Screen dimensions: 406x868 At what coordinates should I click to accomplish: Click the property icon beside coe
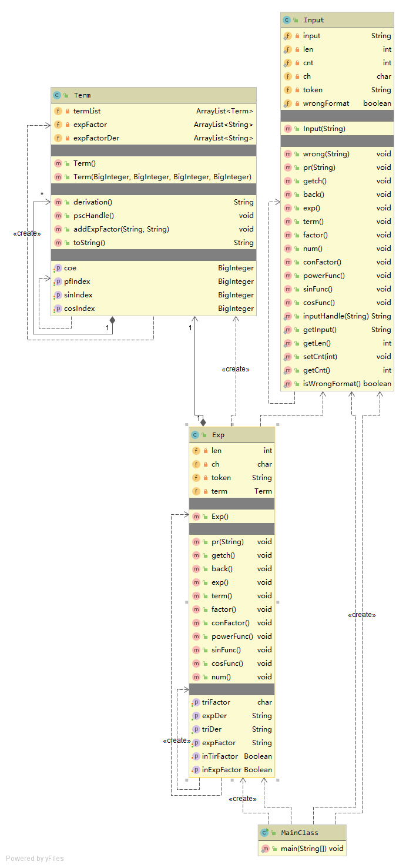[x=58, y=268]
